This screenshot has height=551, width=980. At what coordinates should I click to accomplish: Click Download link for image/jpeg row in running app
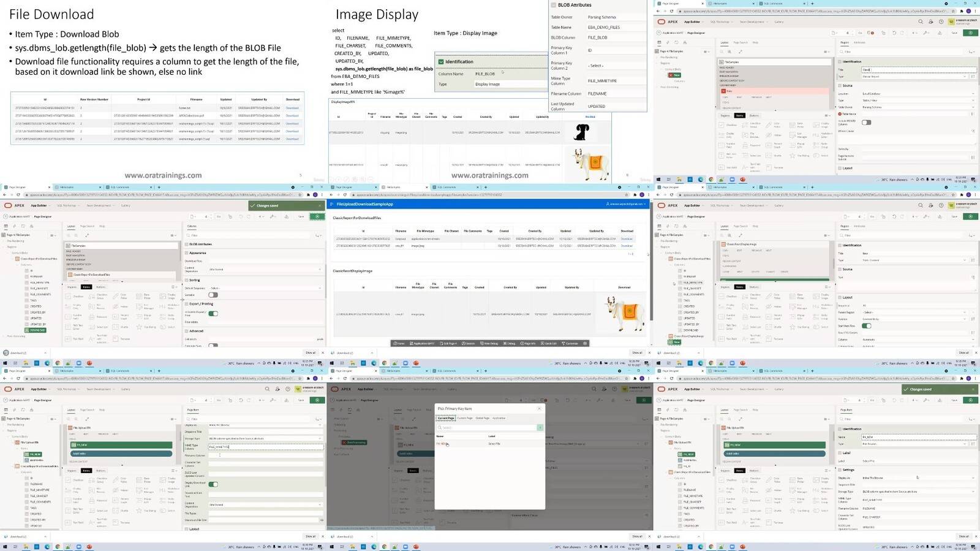point(627,246)
